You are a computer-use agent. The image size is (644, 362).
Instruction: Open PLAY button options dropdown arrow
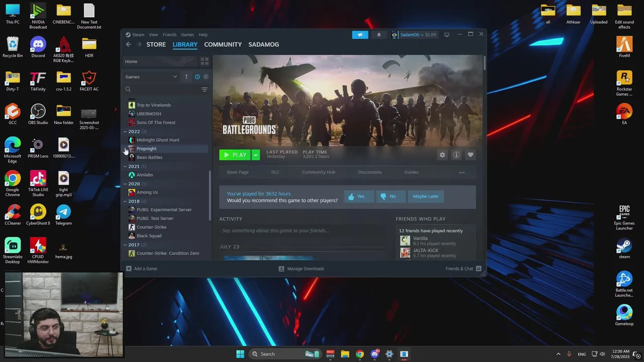(256, 155)
